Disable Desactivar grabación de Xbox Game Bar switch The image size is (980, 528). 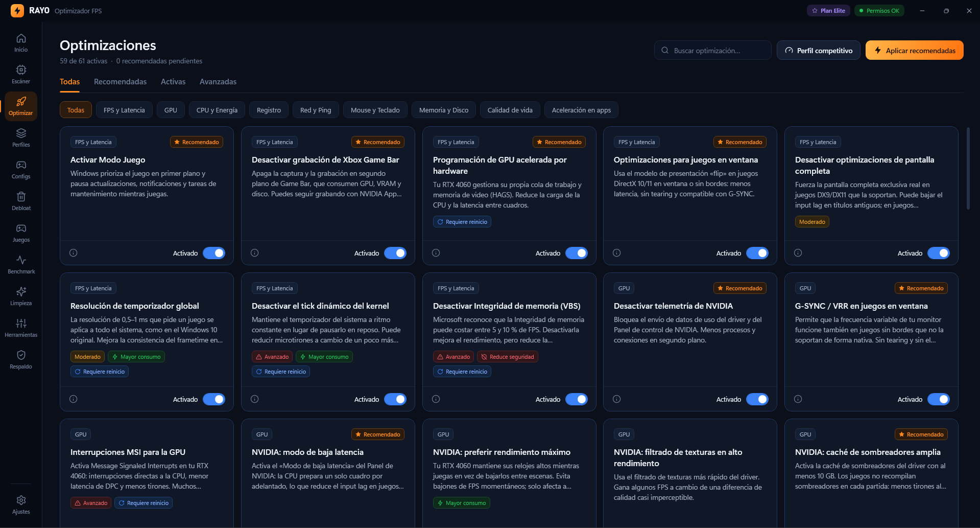[x=395, y=253]
